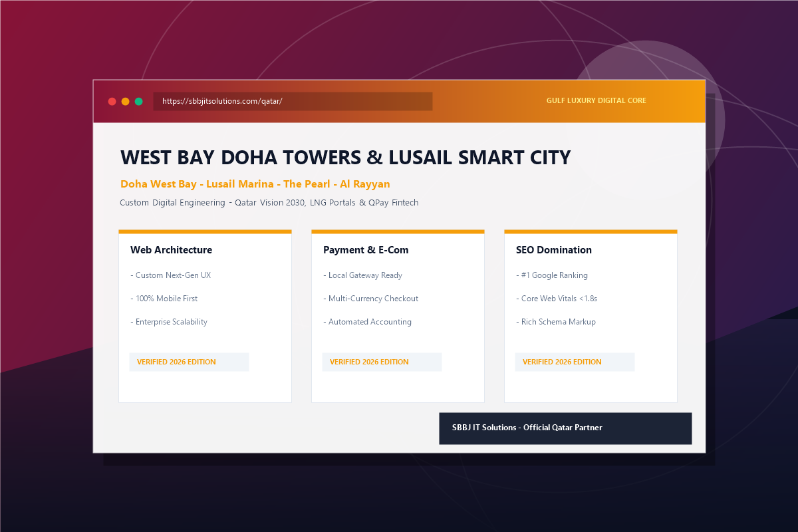Screen dimensions: 798x532
Task: Click the Custom Digital Engineering description line
Action: pyautogui.click(x=269, y=202)
